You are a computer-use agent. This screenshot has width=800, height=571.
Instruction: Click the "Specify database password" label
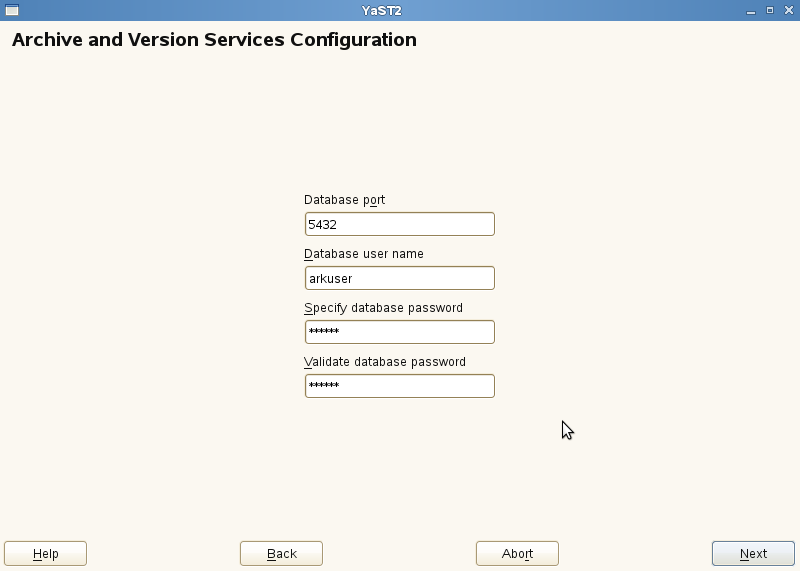(383, 308)
